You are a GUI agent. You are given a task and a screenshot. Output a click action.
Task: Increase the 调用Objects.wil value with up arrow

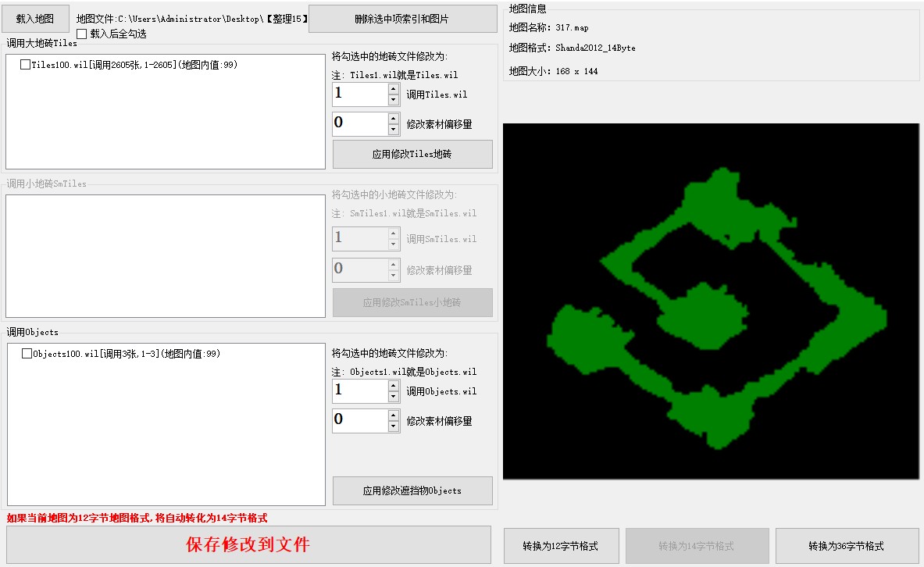[x=394, y=386]
